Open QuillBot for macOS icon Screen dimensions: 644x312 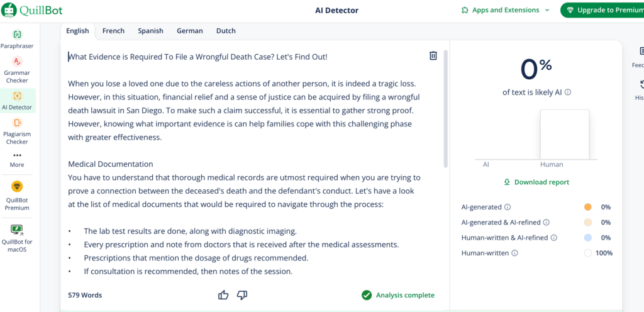pyautogui.click(x=17, y=230)
